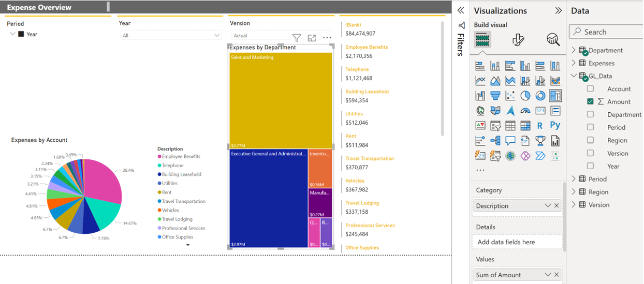
Task: Click the filter icon above treemap
Action: point(297,38)
